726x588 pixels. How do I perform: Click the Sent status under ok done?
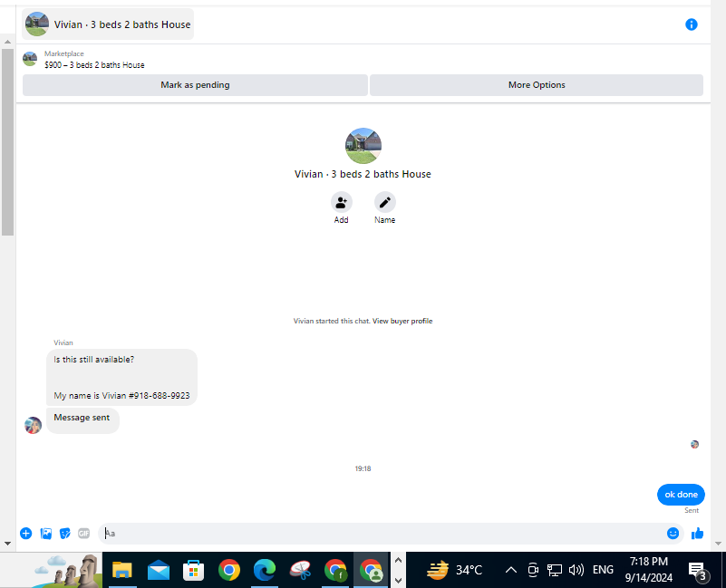click(692, 510)
